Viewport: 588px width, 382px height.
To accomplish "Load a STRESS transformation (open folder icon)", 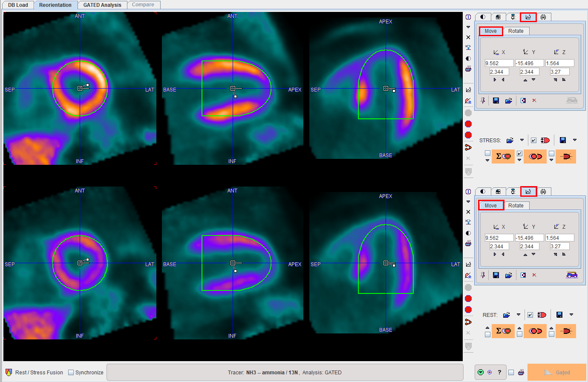I will pyautogui.click(x=509, y=101).
